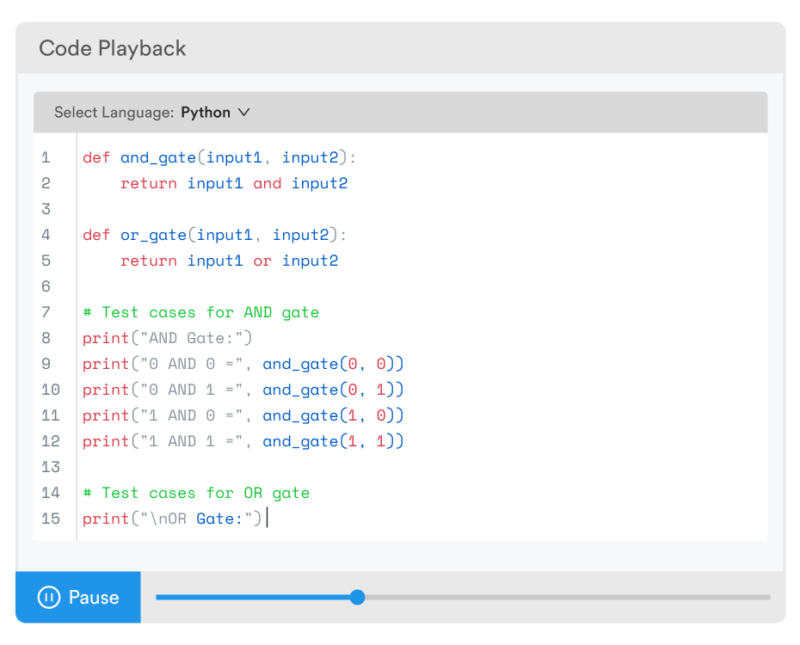Open the Select Language dropdown chevron
This screenshot has height=645, width=800.
243,112
